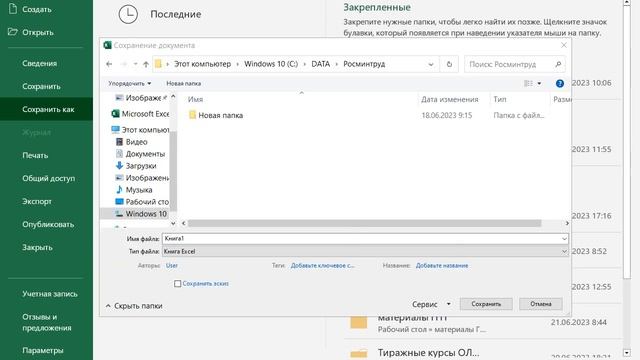Click the view mode icon in the dialog toolbar
640x360 pixels.
(528, 83)
